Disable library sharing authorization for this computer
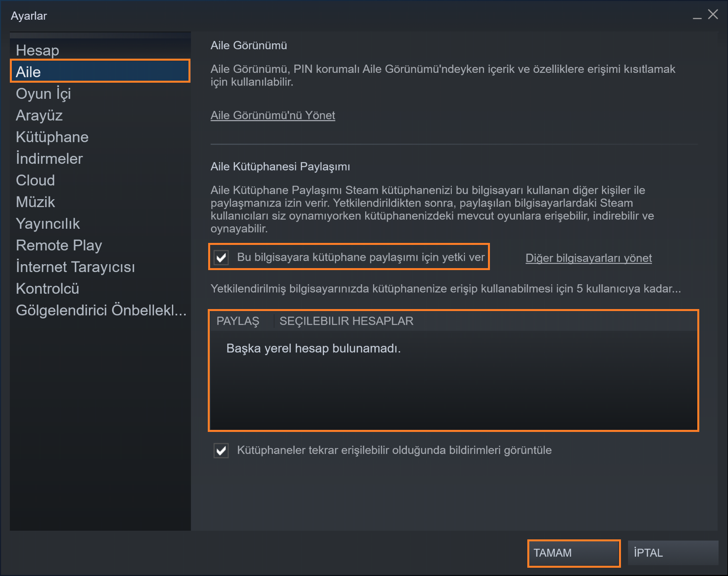 click(221, 257)
